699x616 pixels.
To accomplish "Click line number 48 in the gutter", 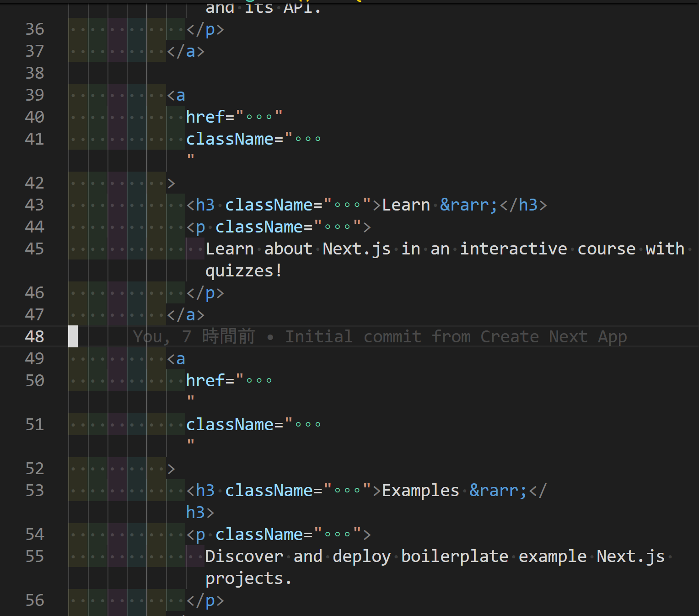I will pos(35,337).
